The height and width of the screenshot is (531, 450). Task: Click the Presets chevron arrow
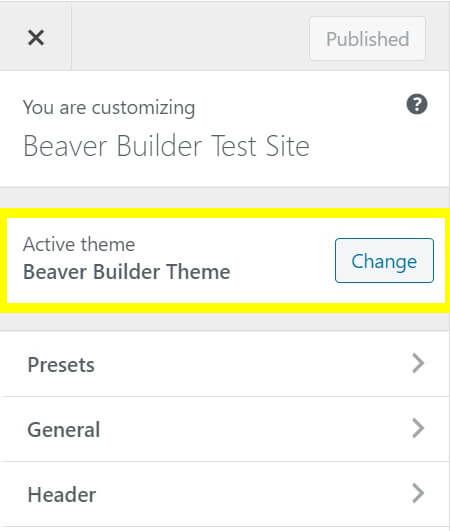418,364
